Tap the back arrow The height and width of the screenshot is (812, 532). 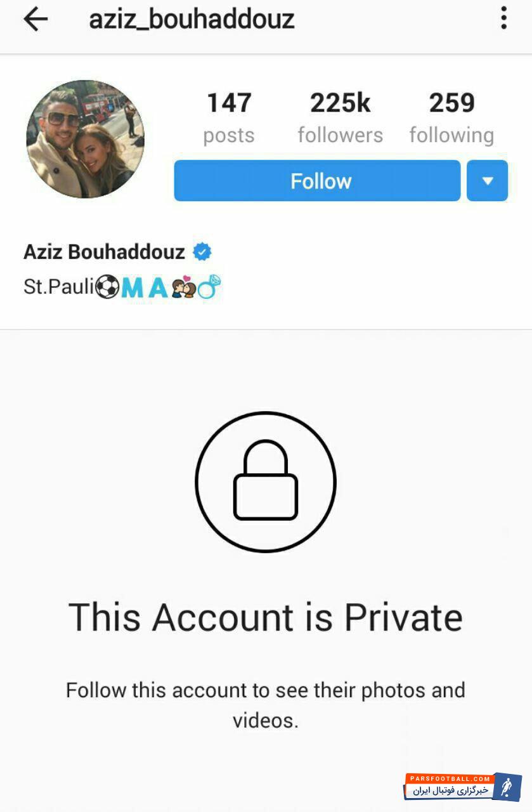point(36,19)
